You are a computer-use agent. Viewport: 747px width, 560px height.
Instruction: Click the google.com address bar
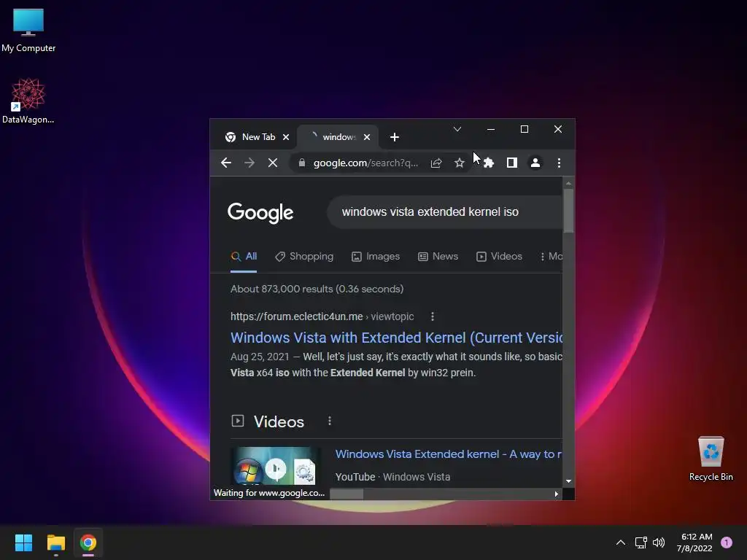pos(365,163)
